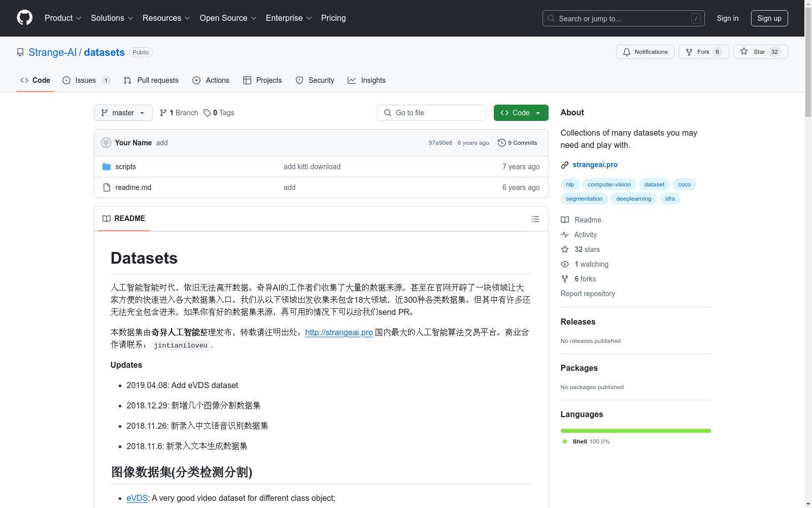Click the Sign up button
Image resolution: width=812 pixels, height=508 pixels.
[769, 18]
